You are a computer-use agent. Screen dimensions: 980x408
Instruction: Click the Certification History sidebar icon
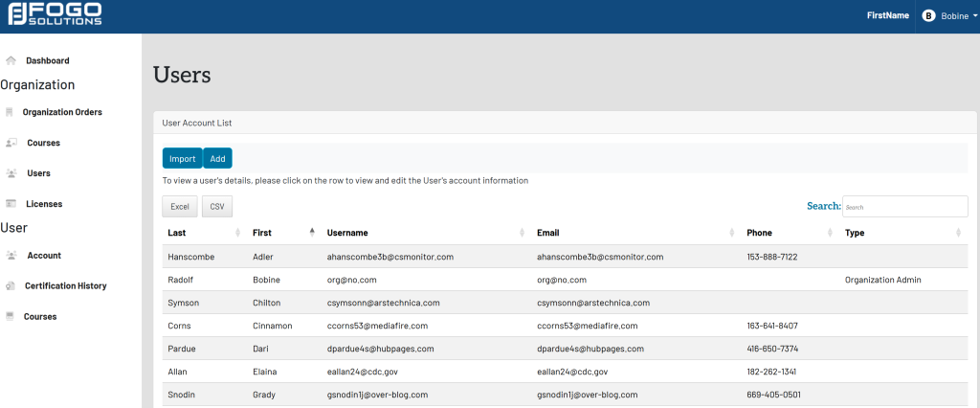[x=11, y=286]
